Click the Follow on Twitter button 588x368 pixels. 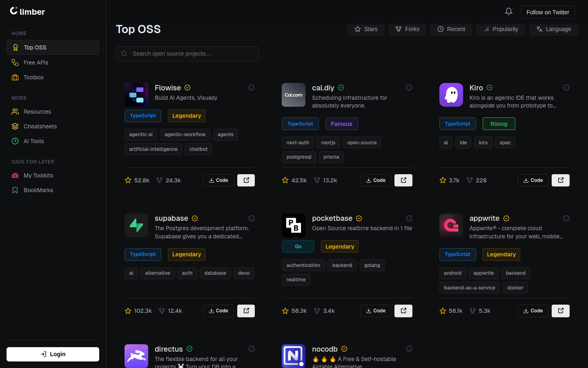[x=548, y=12]
